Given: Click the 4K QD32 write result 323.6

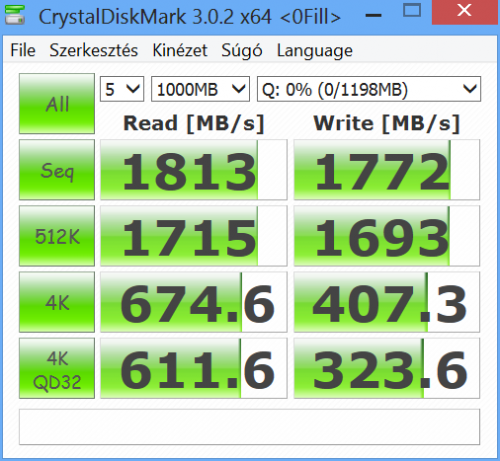Looking at the screenshot, I should click(x=387, y=368).
